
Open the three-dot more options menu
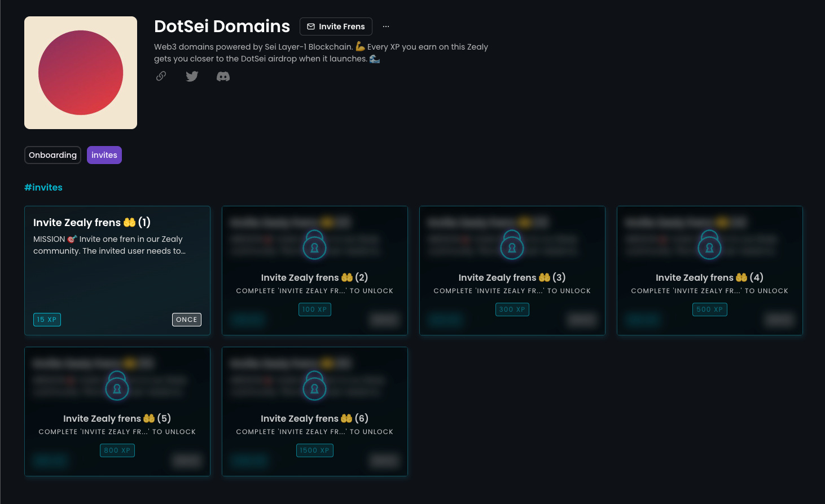tap(386, 26)
